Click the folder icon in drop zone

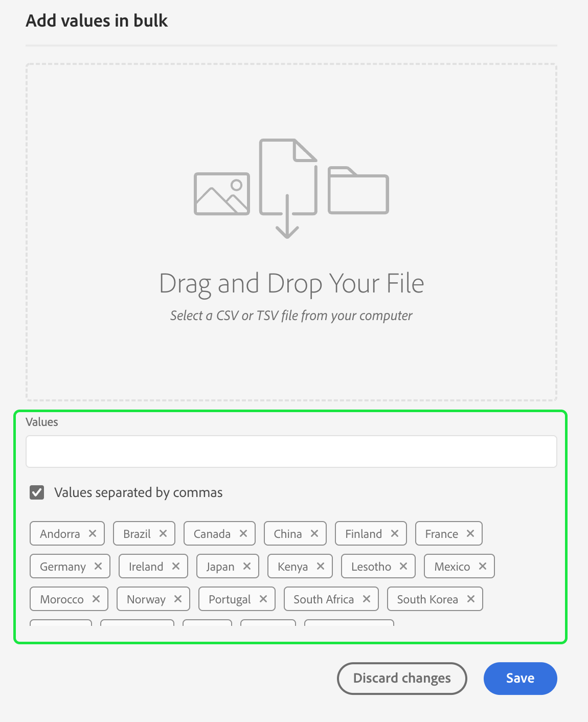pos(358,190)
